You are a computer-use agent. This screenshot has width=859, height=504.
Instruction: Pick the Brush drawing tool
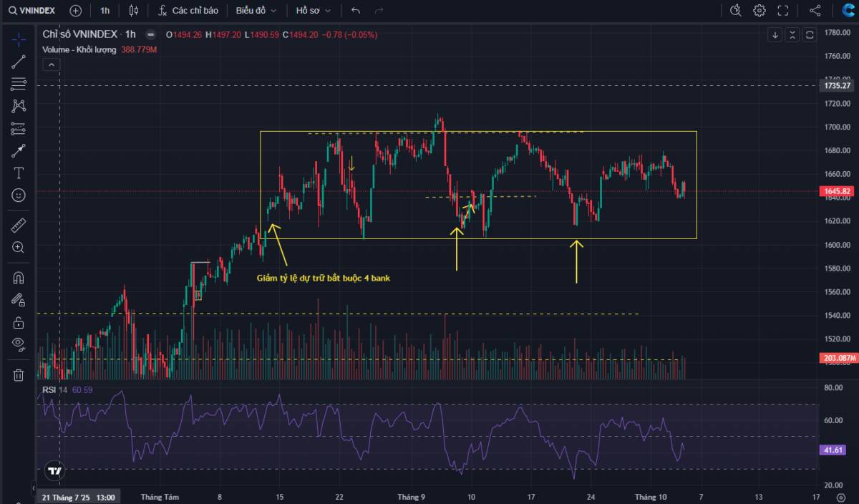(19, 151)
